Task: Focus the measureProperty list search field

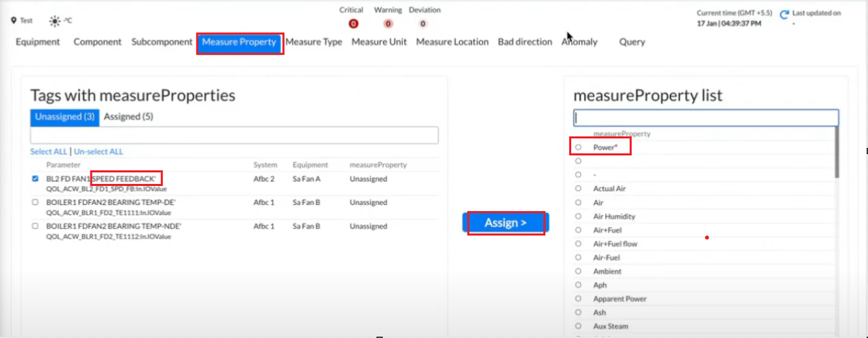Action: pyautogui.click(x=705, y=118)
